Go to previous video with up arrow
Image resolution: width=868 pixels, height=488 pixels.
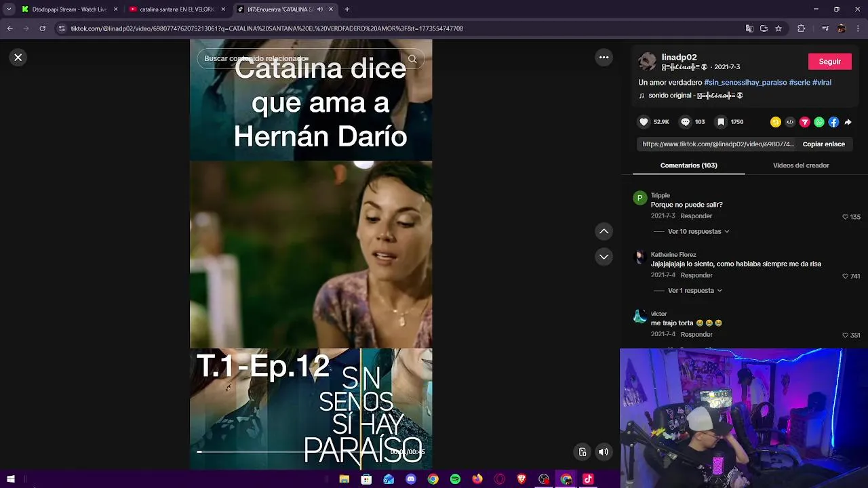tap(604, 232)
